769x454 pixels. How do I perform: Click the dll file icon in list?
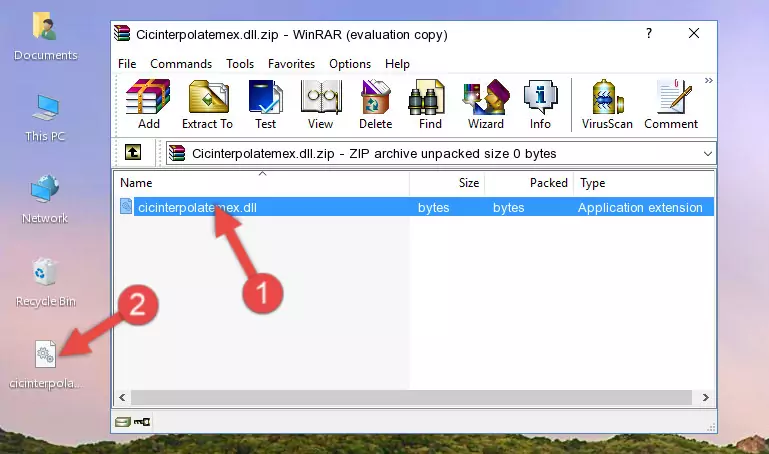(x=126, y=206)
